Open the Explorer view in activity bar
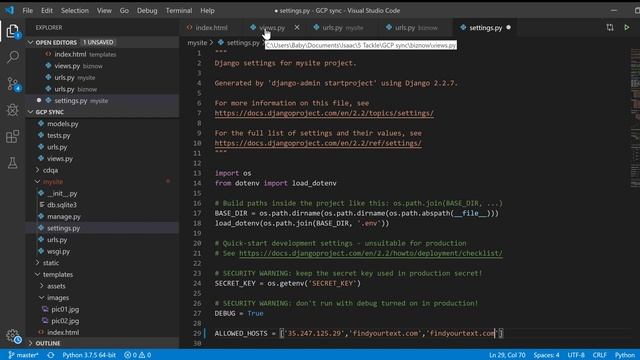This screenshot has height=360, width=640. tap(13, 31)
